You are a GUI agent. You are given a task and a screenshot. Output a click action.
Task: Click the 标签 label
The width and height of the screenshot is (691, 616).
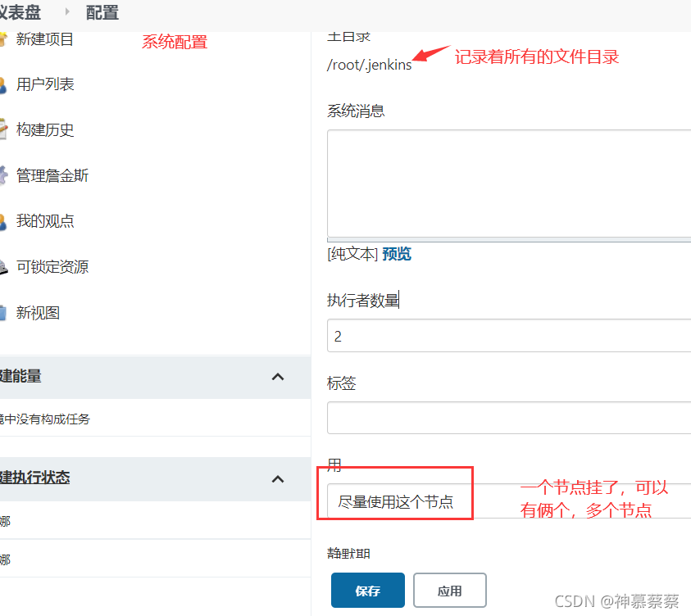click(x=342, y=383)
